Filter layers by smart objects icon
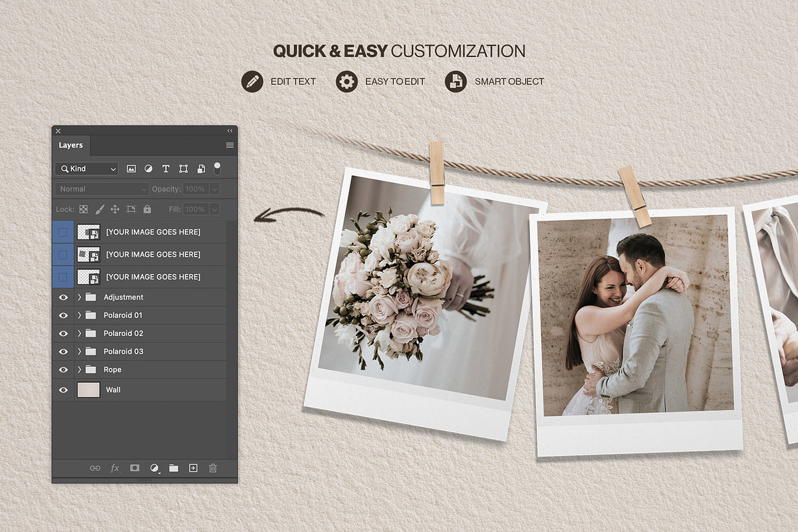 pyautogui.click(x=201, y=169)
